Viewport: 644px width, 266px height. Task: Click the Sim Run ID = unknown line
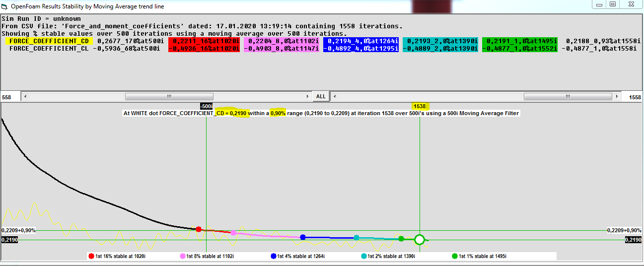(41, 19)
